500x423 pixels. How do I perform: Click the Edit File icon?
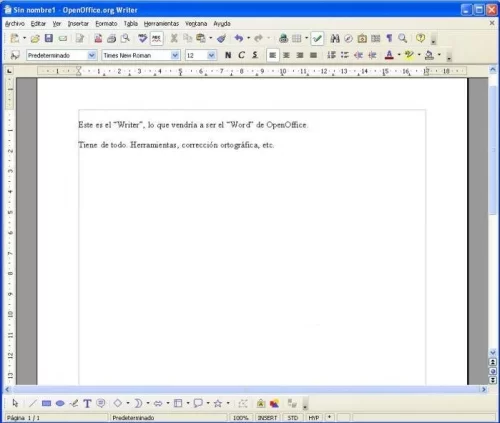point(80,38)
